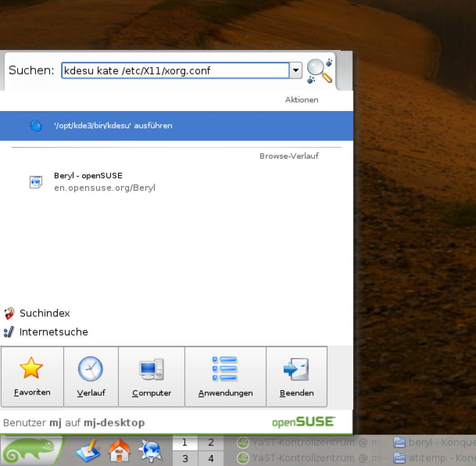This screenshot has height=466, width=476.
Task: Activate lower YaST-Kontrollzentrum taskbar entry
Action: pyautogui.click(x=313, y=458)
